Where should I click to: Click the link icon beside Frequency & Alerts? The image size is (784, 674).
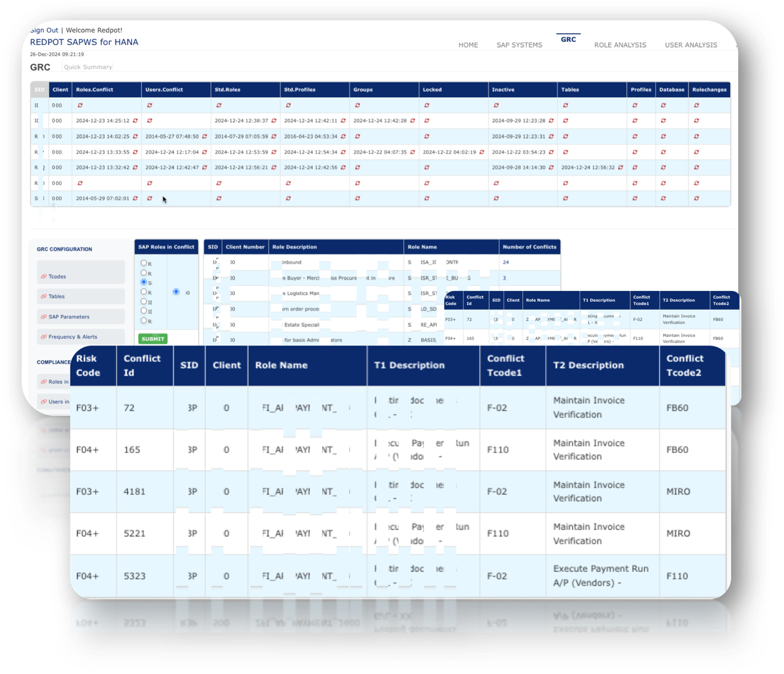tap(44, 337)
